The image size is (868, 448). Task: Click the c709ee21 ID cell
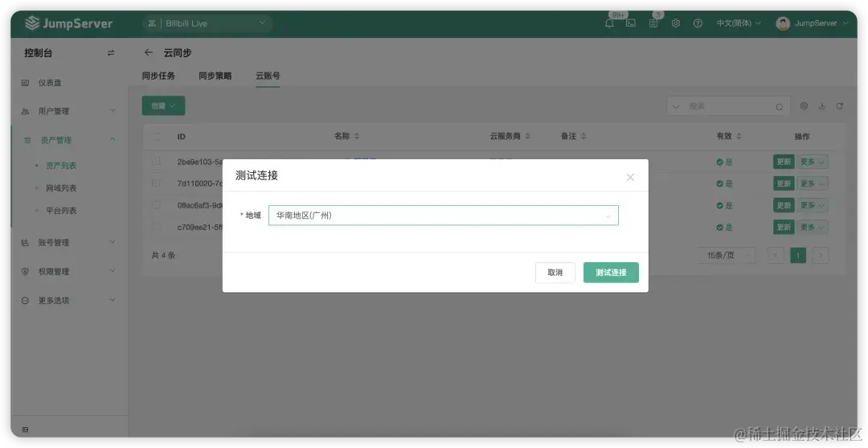click(200, 227)
